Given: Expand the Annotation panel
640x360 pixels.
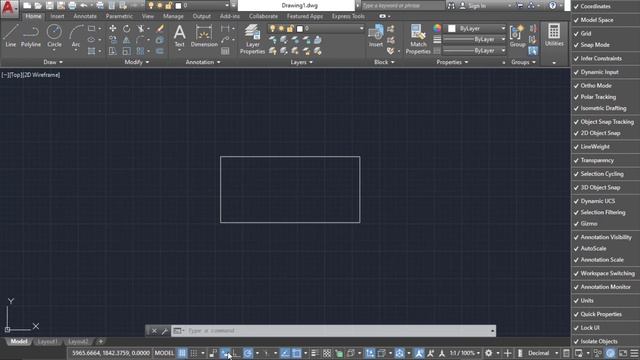Looking at the screenshot, I should click(x=203, y=62).
